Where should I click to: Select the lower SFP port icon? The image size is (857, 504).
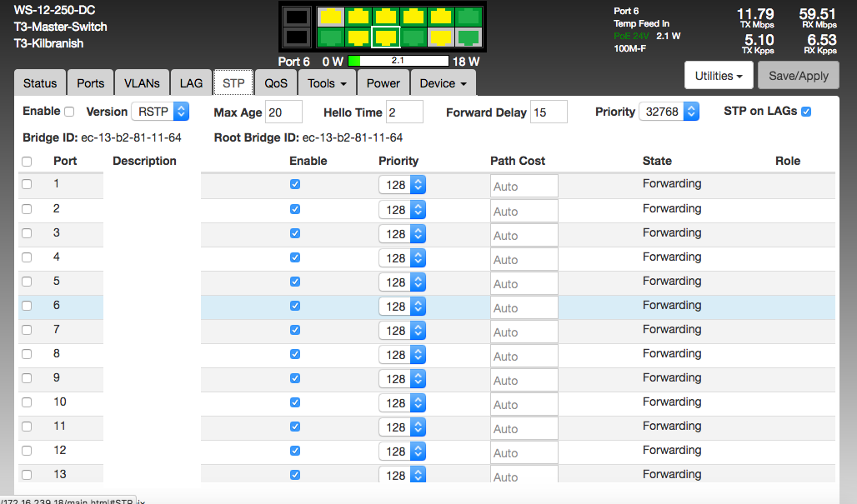pos(296,37)
